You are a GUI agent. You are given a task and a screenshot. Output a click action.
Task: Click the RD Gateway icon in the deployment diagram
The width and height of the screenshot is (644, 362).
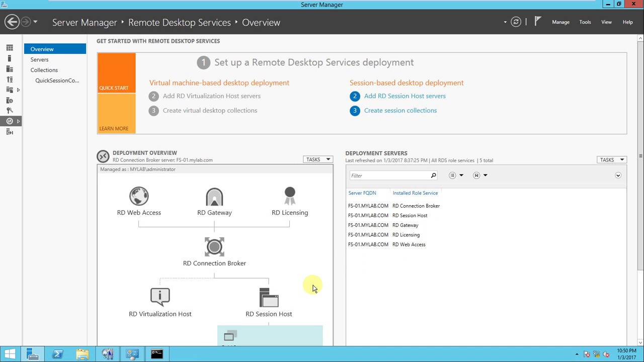(x=214, y=197)
